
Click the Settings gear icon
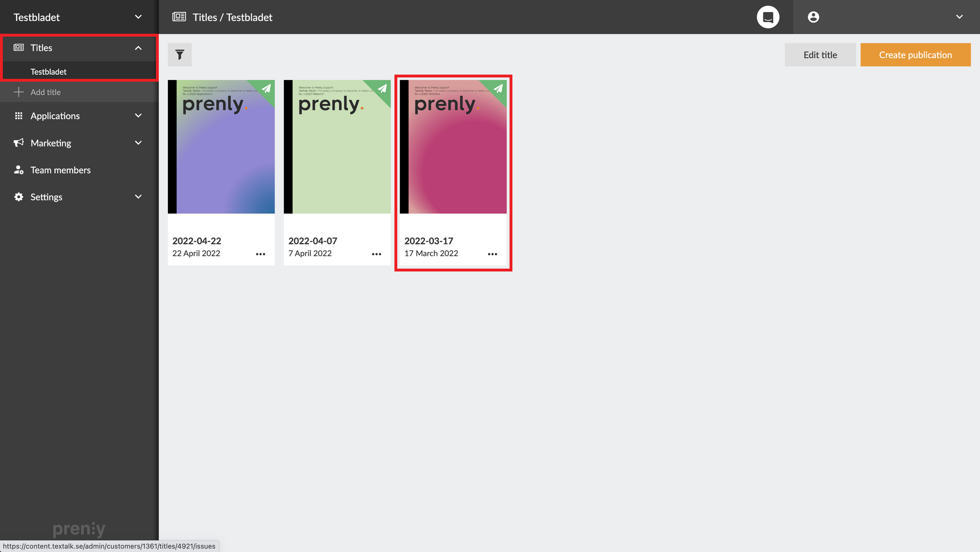(19, 197)
